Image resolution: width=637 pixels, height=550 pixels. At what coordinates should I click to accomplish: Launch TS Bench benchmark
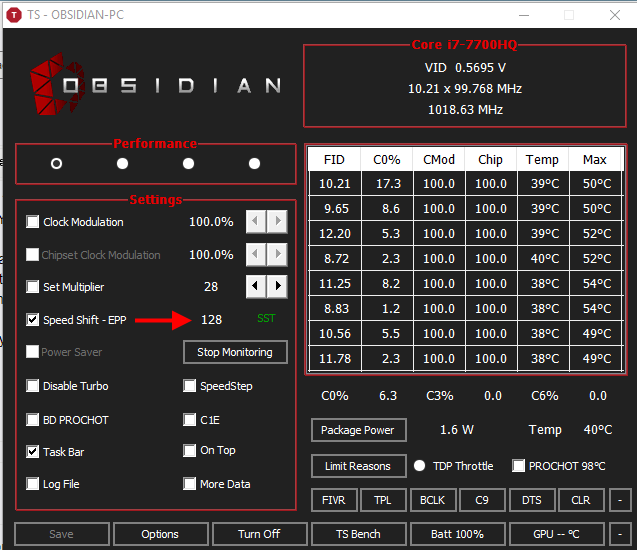[x=358, y=534]
